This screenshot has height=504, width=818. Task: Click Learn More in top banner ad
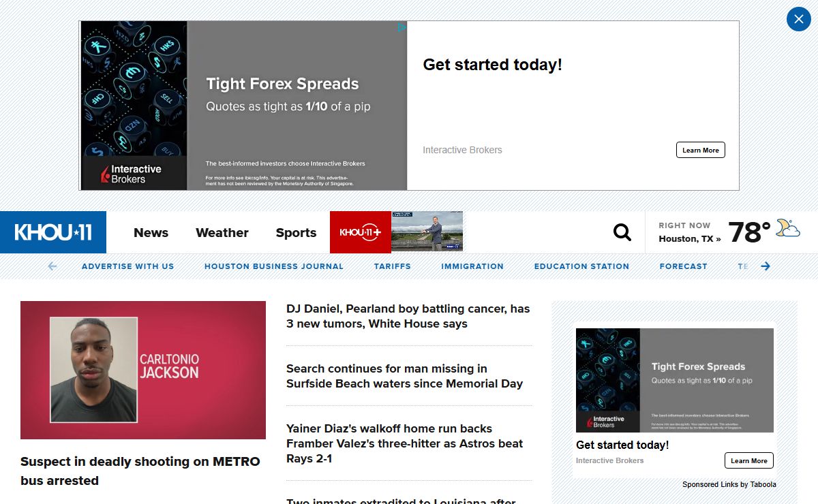(701, 150)
